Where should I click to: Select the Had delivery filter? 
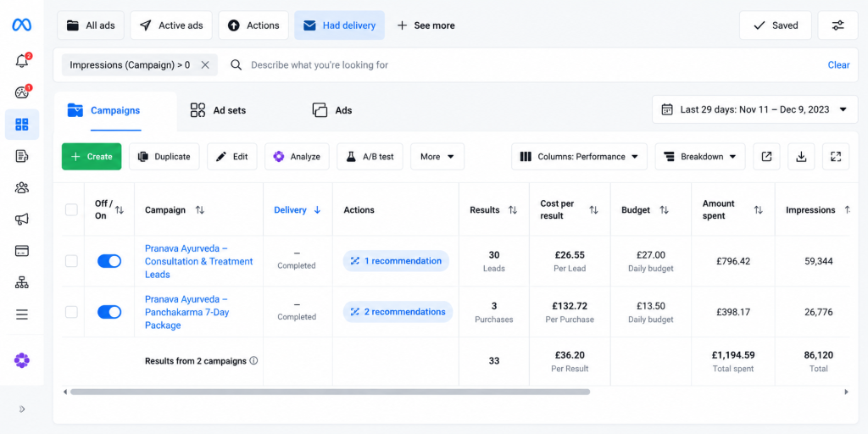[x=339, y=25]
